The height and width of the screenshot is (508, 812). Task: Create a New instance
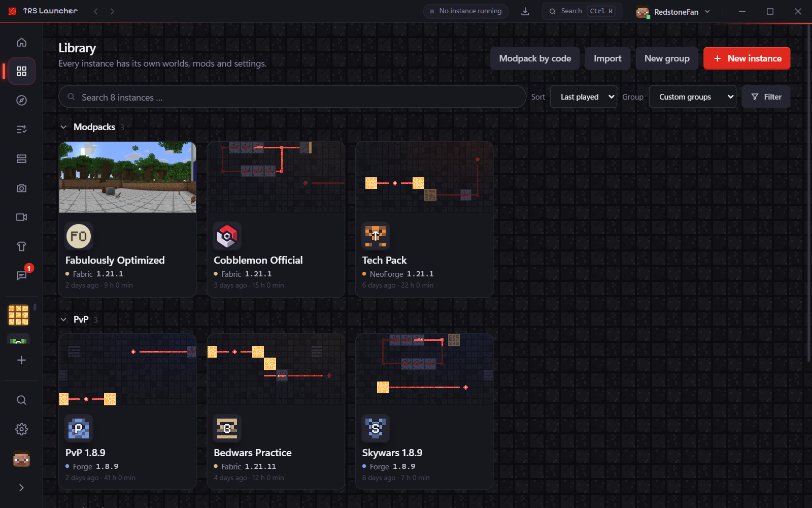click(747, 58)
